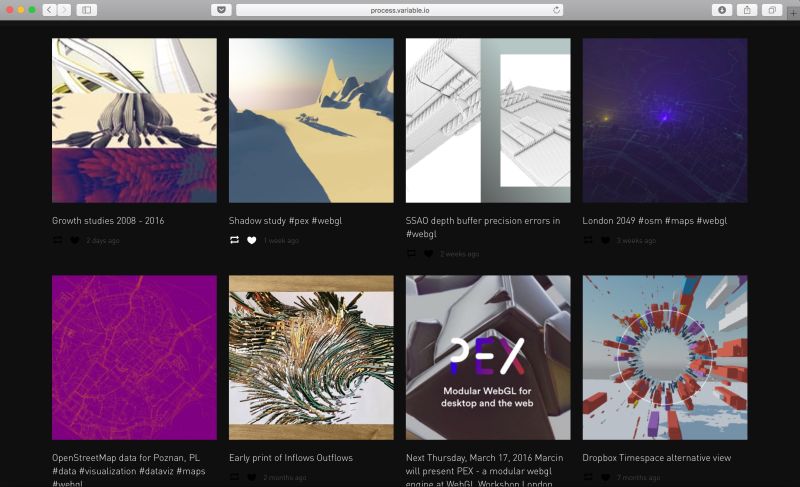
Task: Click the '7 months ago' timestamp
Action: [x=638, y=477]
